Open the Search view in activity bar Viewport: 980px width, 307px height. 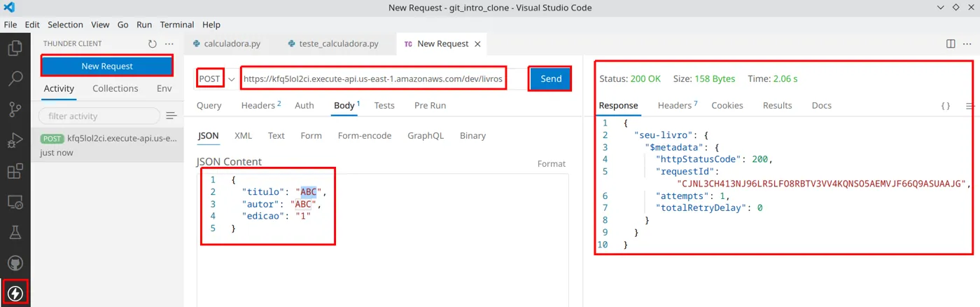[15, 79]
